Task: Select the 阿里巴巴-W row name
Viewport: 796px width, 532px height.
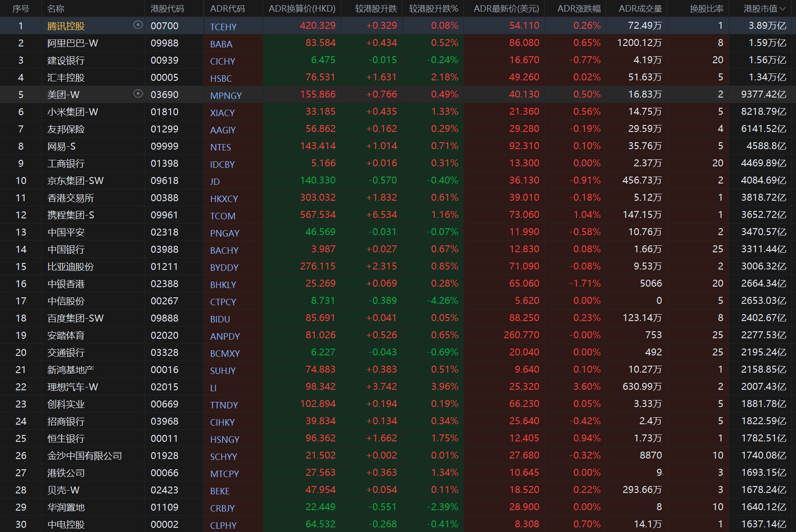Action: [73, 43]
